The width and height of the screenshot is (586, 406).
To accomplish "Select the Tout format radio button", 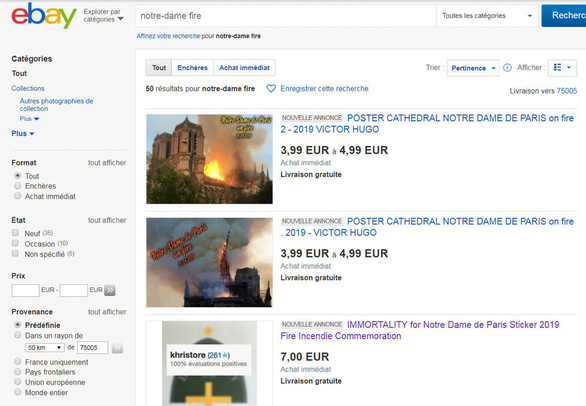I will point(17,175).
